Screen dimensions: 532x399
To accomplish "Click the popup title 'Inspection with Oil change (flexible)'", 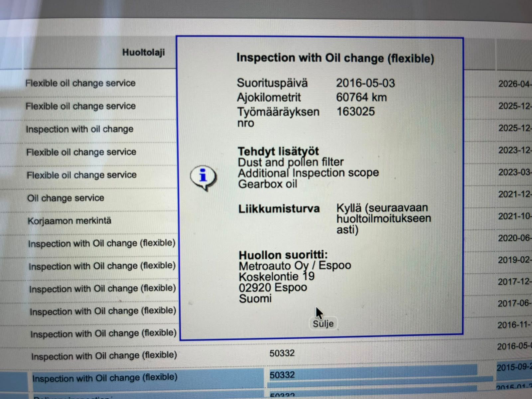I will pyautogui.click(x=335, y=58).
